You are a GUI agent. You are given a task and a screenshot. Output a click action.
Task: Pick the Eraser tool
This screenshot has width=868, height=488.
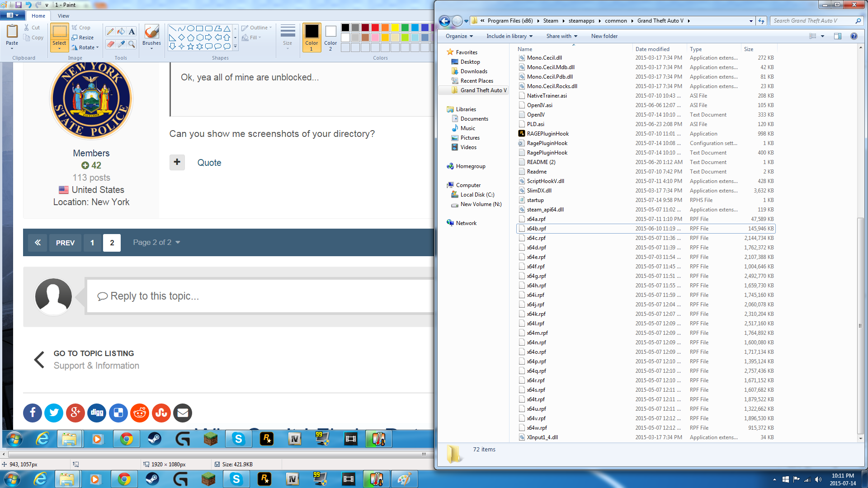110,44
